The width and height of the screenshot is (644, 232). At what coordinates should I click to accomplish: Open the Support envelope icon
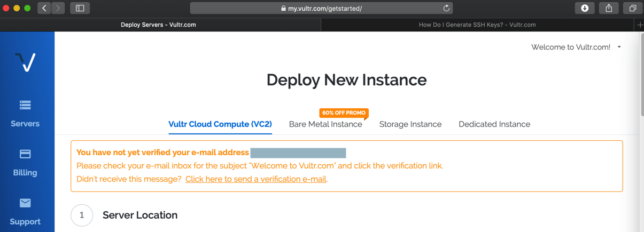[25, 203]
